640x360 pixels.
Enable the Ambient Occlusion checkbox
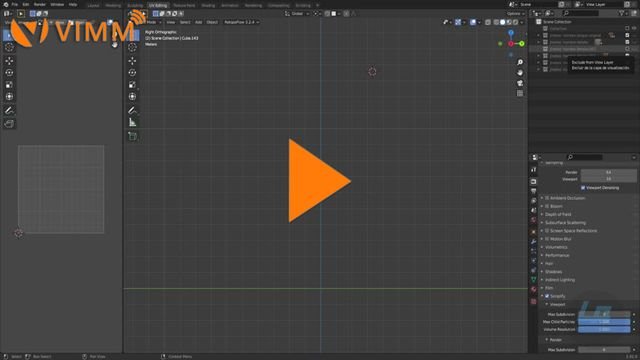(547, 198)
